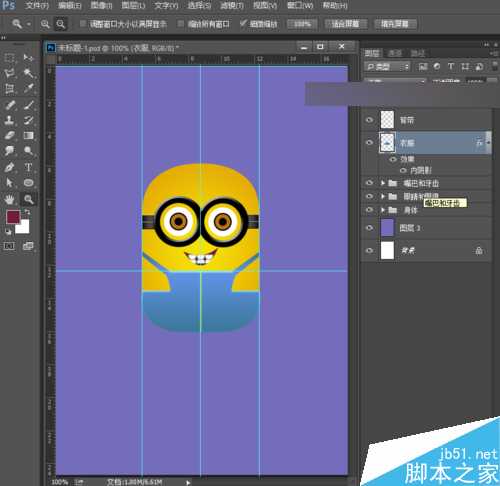The image size is (500, 486).
Task: Expand the 嘴巴和牙齿 layer group
Action: pos(383,183)
